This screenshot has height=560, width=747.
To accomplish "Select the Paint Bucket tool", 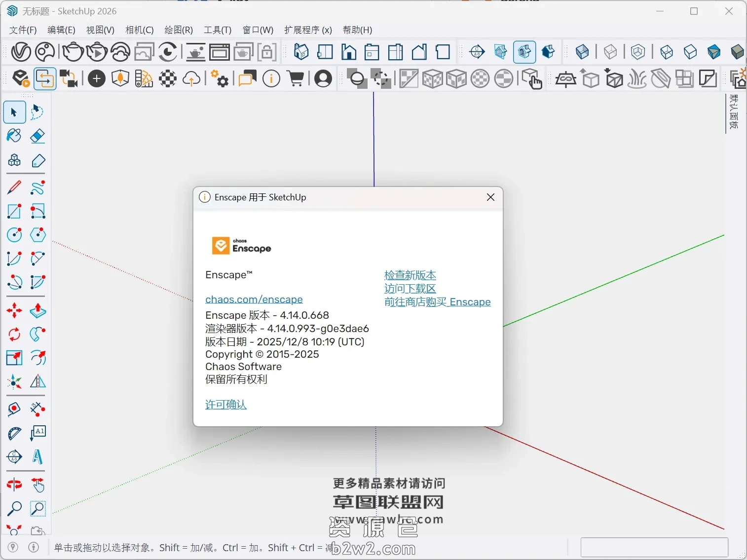I will (14, 137).
